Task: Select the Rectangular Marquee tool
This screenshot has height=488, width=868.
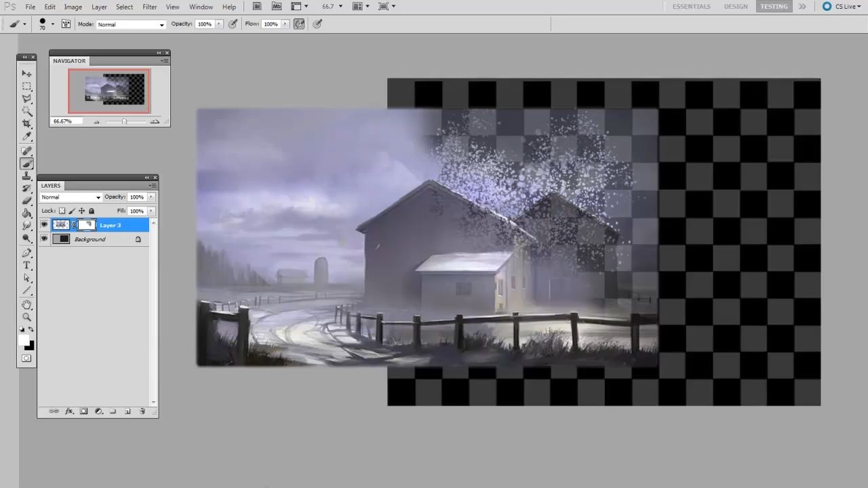Action: [x=26, y=86]
